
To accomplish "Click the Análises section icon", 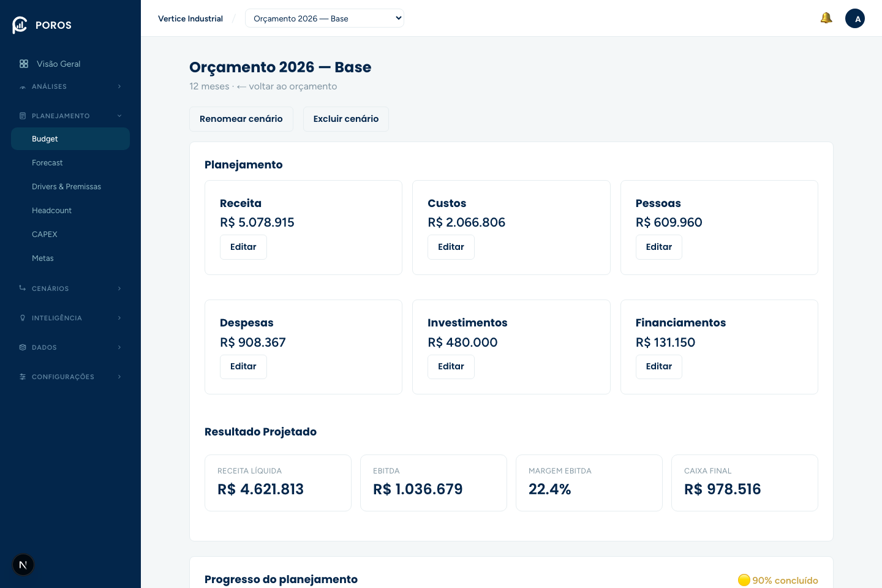I will (23, 87).
